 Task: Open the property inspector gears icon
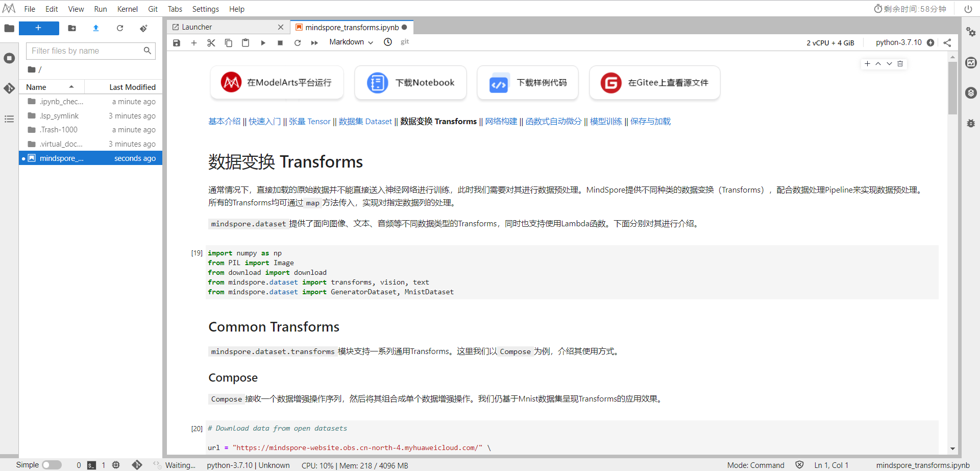click(x=971, y=32)
